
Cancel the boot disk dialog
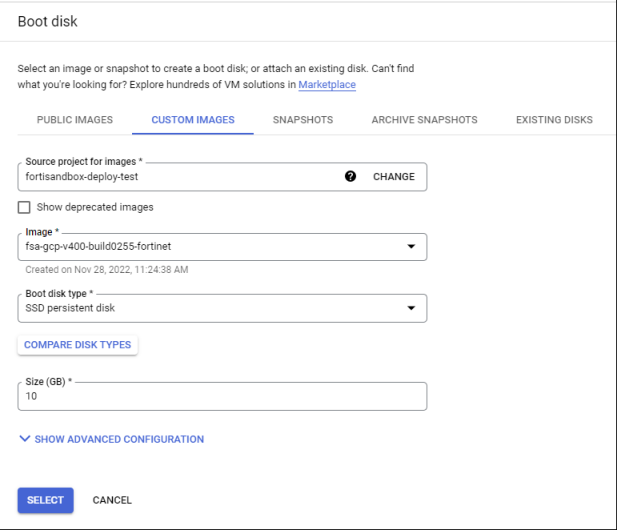(112, 500)
